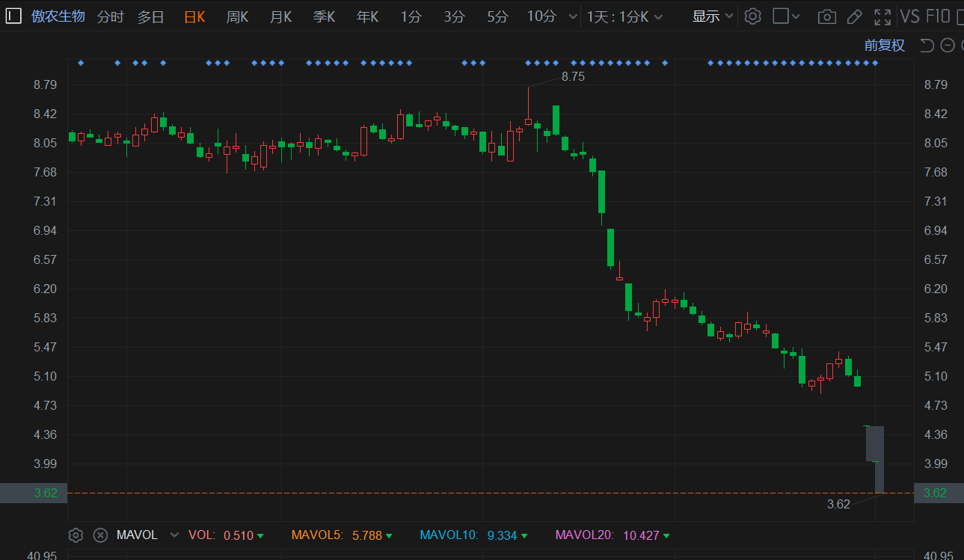Open chart settings gear in top toolbar
Image resolution: width=964 pixels, height=560 pixels.
(x=752, y=16)
